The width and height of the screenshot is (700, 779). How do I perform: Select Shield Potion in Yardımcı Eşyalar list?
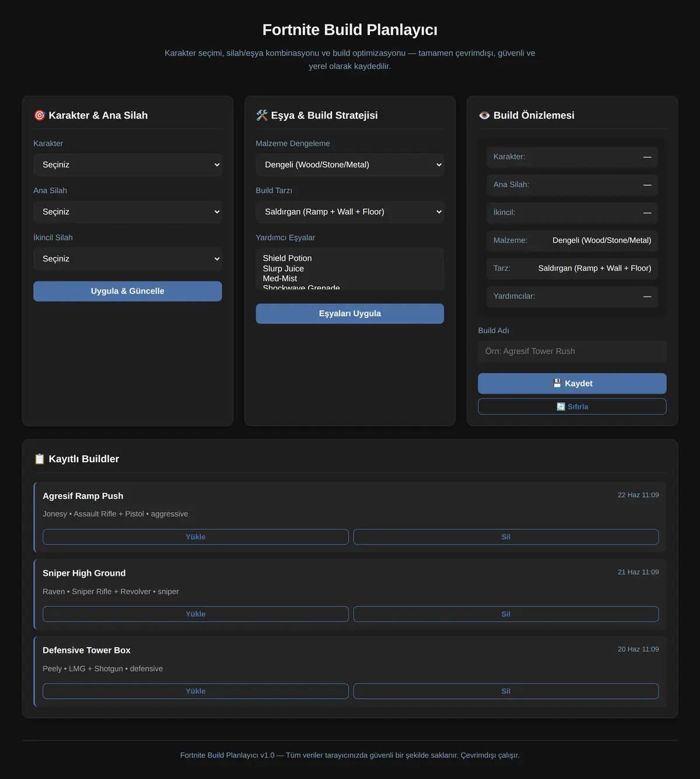[x=350, y=258]
